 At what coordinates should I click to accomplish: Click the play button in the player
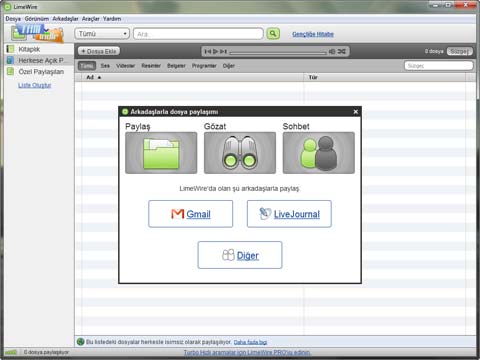[216, 51]
